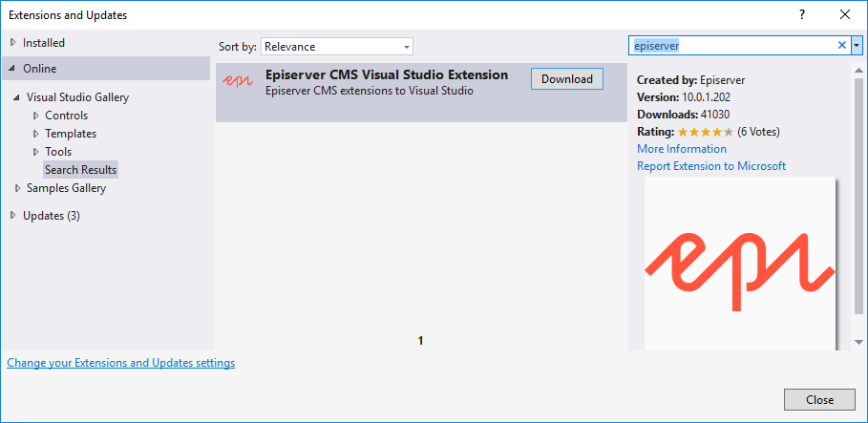The image size is (868, 423).
Task: Collapse the Visual Studio Gallery node
Action: coord(17,97)
